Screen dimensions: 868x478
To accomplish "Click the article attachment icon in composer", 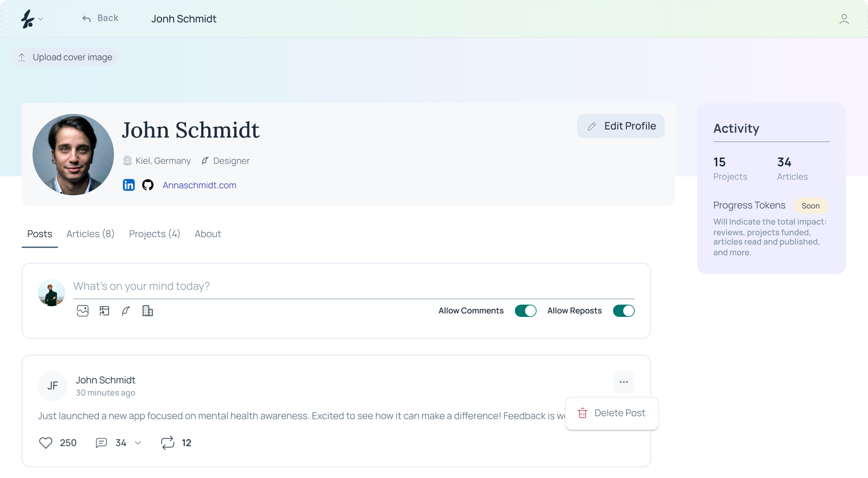I will [105, 311].
